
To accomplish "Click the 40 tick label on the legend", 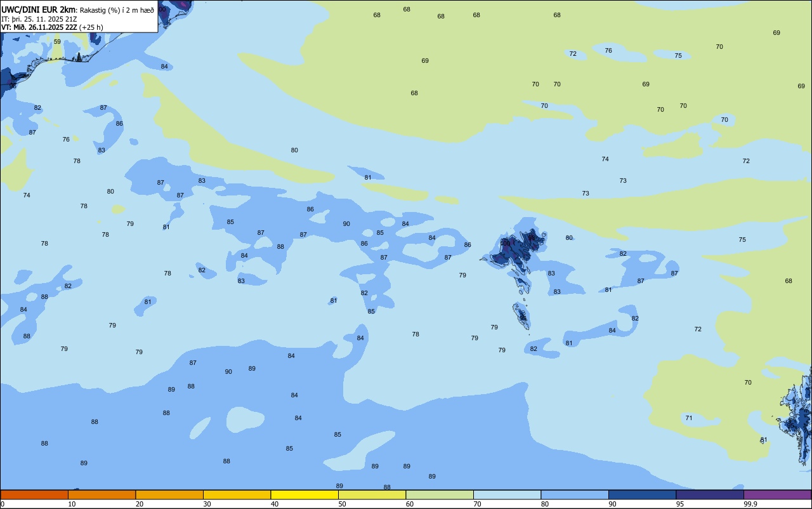I will 275,504.
